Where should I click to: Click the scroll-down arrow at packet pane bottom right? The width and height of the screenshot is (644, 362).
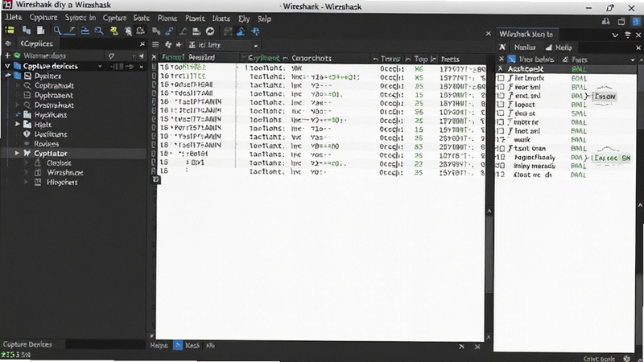pos(489,337)
